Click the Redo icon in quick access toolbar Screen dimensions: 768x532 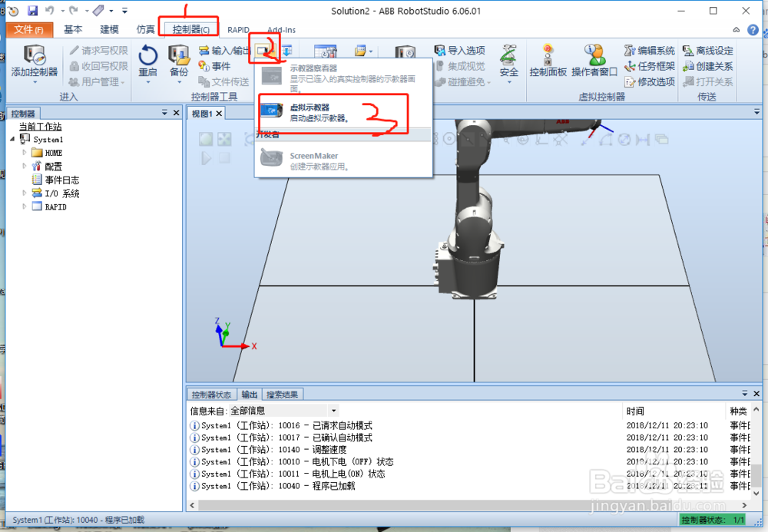[x=74, y=10]
